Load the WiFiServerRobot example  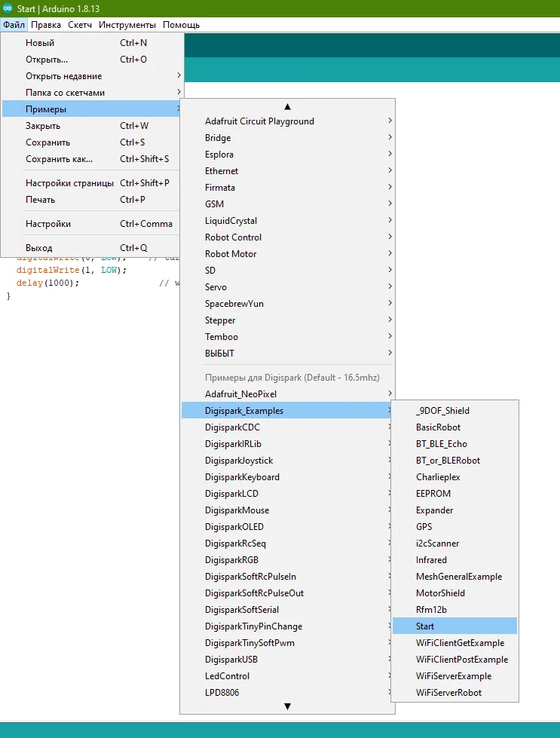tap(455, 693)
